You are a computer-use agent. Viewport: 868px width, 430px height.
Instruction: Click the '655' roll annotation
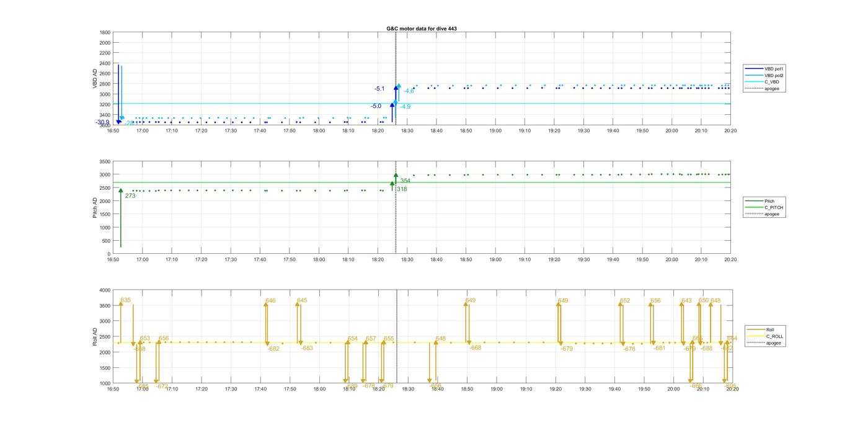point(389,339)
